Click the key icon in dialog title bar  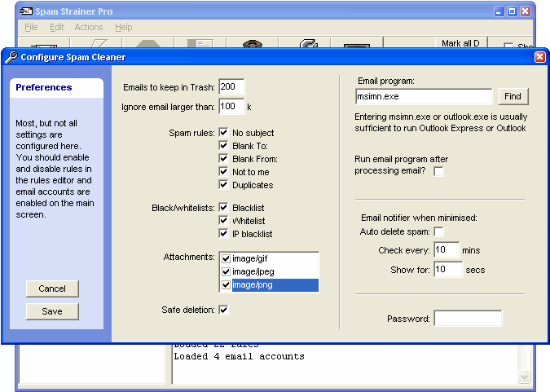pos(11,57)
